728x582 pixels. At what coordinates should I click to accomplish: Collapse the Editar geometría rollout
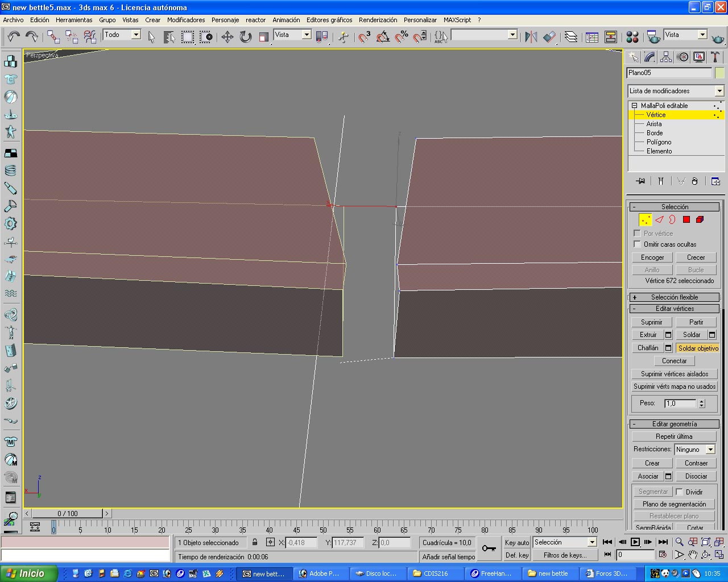pyautogui.click(x=675, y=424)
